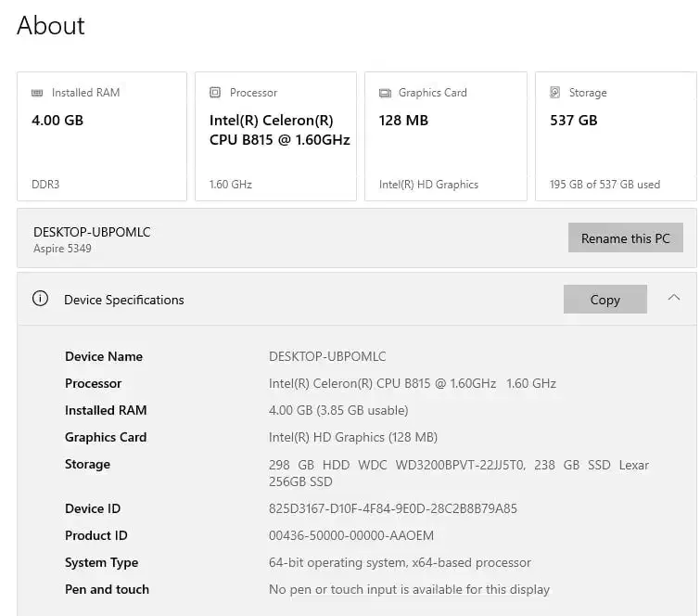This screenshot has height=616, width=700.
Task: Click the DESKTOP-UBPOMLC name in the header bar
Action: tap(92, 232)
